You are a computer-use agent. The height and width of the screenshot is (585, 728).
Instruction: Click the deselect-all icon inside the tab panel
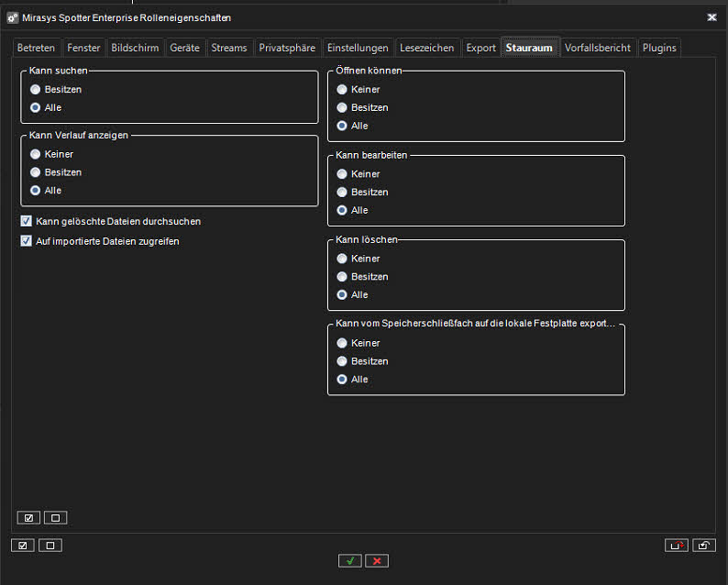[55, 517]
